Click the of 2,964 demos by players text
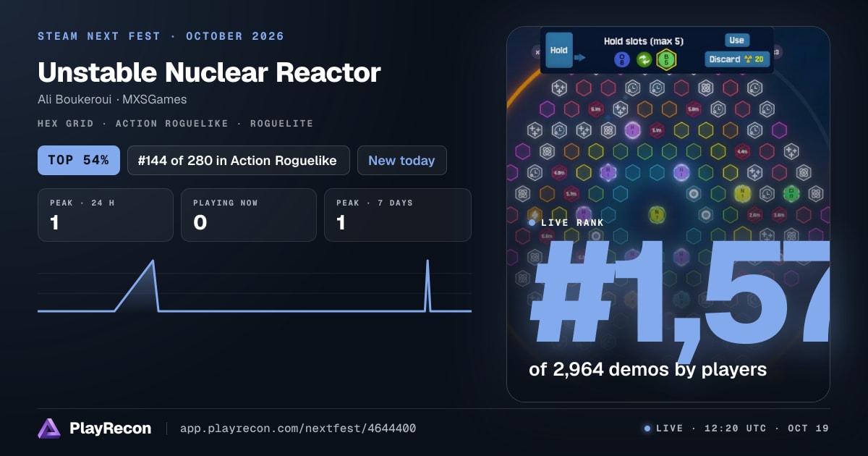Viewport: 868px width, 456px height. pos(647,369)
